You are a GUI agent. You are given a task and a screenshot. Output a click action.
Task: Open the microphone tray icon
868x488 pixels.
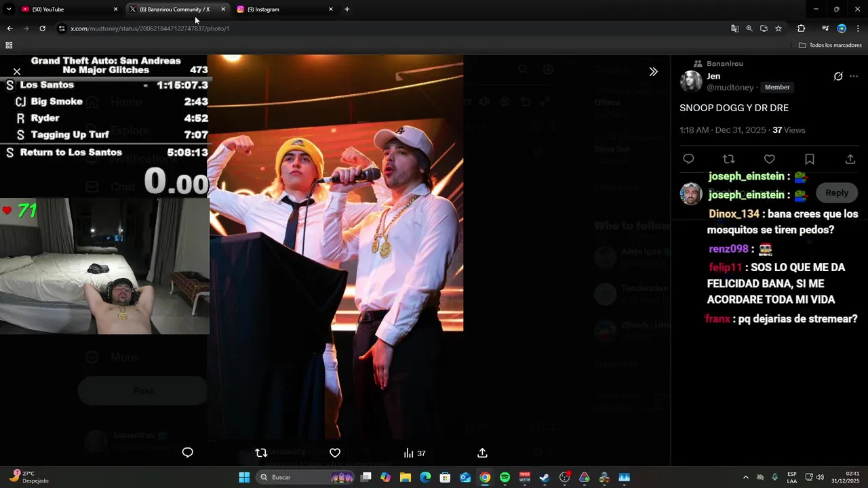point(774,477)
